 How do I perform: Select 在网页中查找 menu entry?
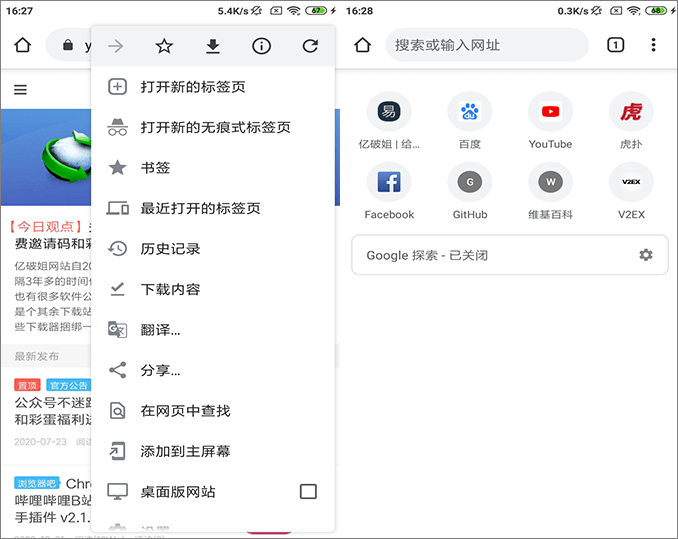[213, 411]
